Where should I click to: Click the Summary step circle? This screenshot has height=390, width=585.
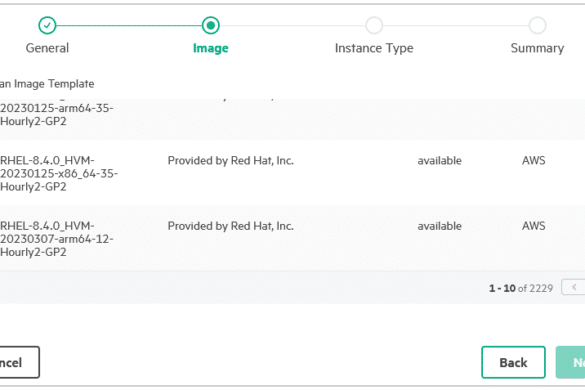tap(538, 25)
